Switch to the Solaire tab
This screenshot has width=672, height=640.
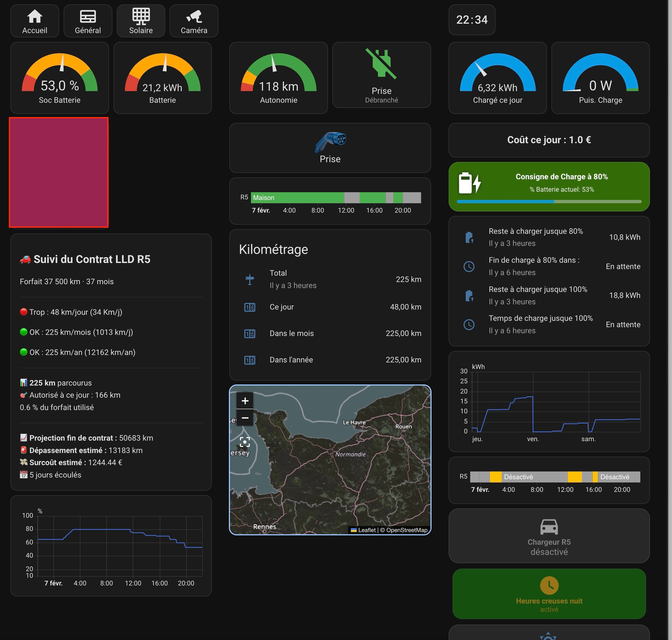(141, 21)
